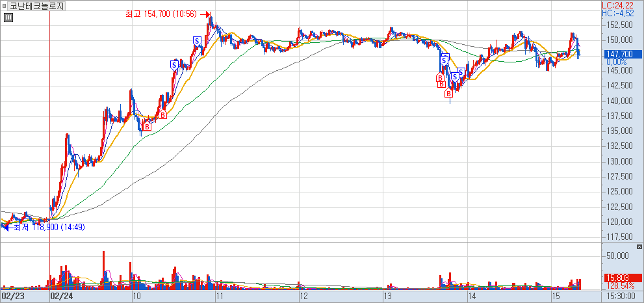Click the 125,000 price axis label

click(x=619, y=192)
